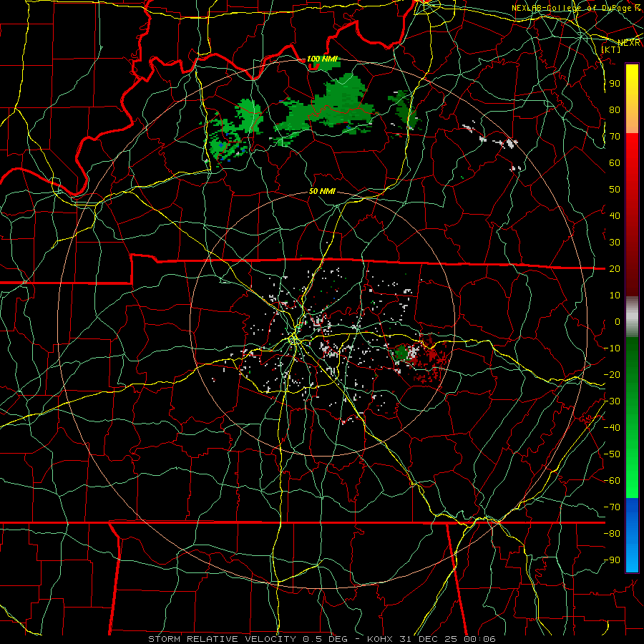
Task: Click the "-10" value on velocity scale
Action: click(x=612, y=348)
